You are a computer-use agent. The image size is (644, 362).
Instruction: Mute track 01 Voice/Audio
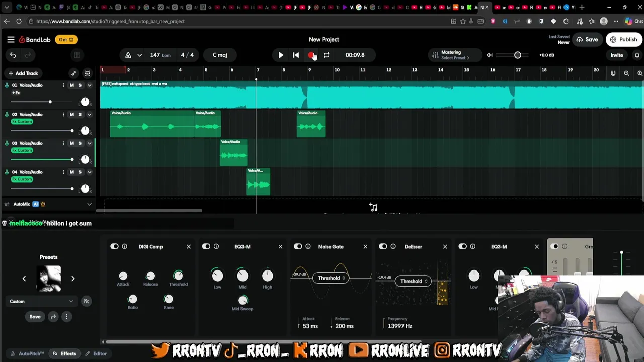(x=71, y=85)
